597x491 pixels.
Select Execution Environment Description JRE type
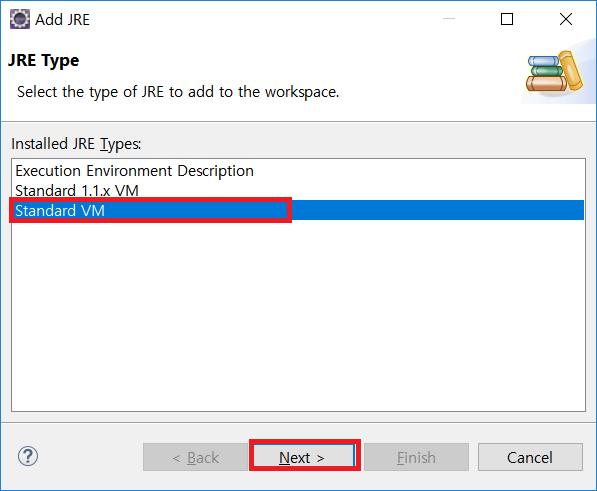[x=298, y=171]
